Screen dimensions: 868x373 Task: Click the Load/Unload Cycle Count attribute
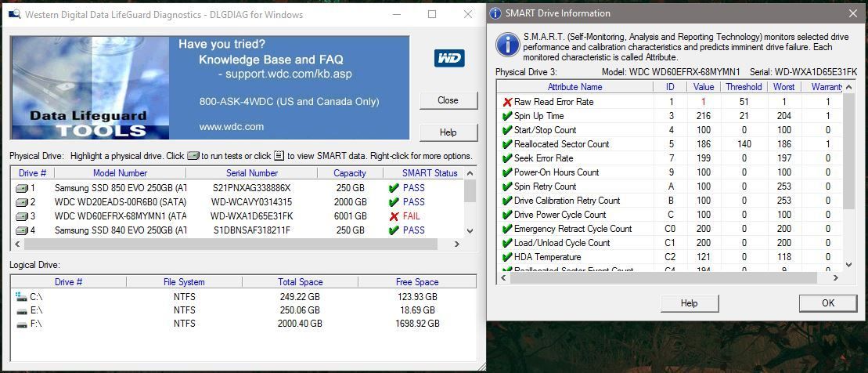562,243
